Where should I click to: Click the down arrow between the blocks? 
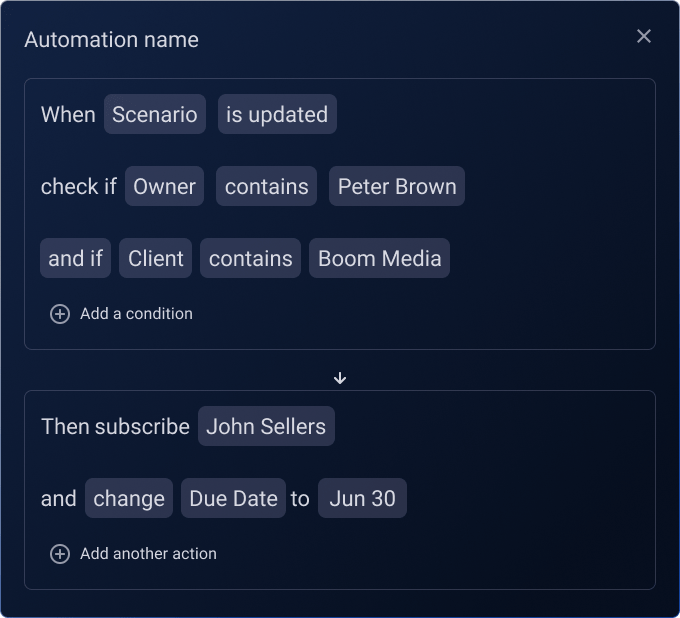click(340, 378)
